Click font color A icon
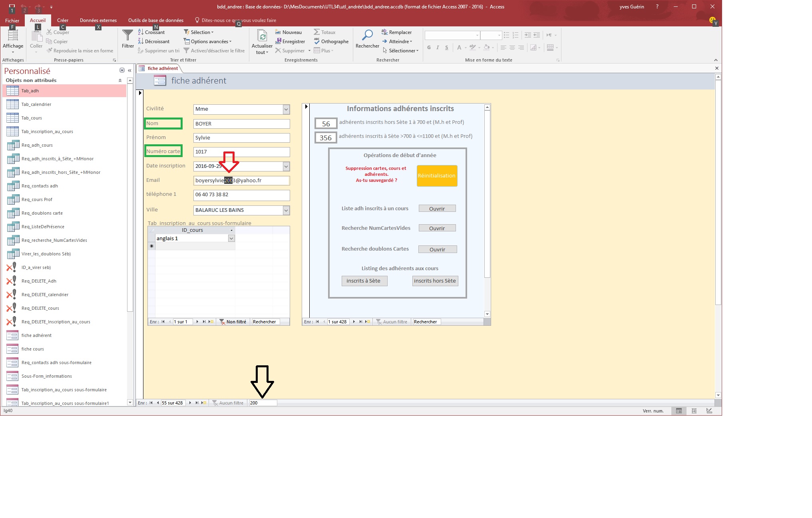Screen dimensions: 812x518 coord(459,48)
